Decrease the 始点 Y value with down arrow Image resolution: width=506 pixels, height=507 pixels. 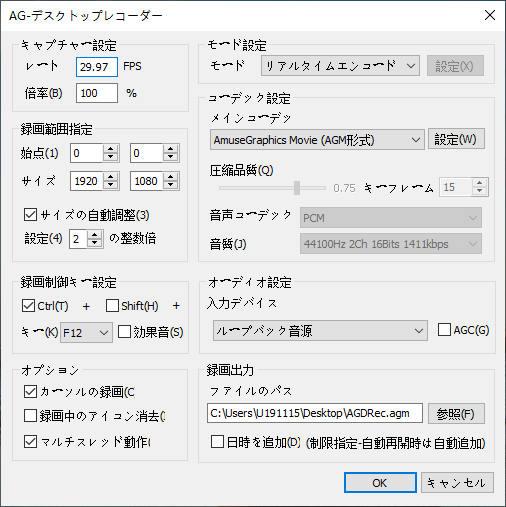170,157
